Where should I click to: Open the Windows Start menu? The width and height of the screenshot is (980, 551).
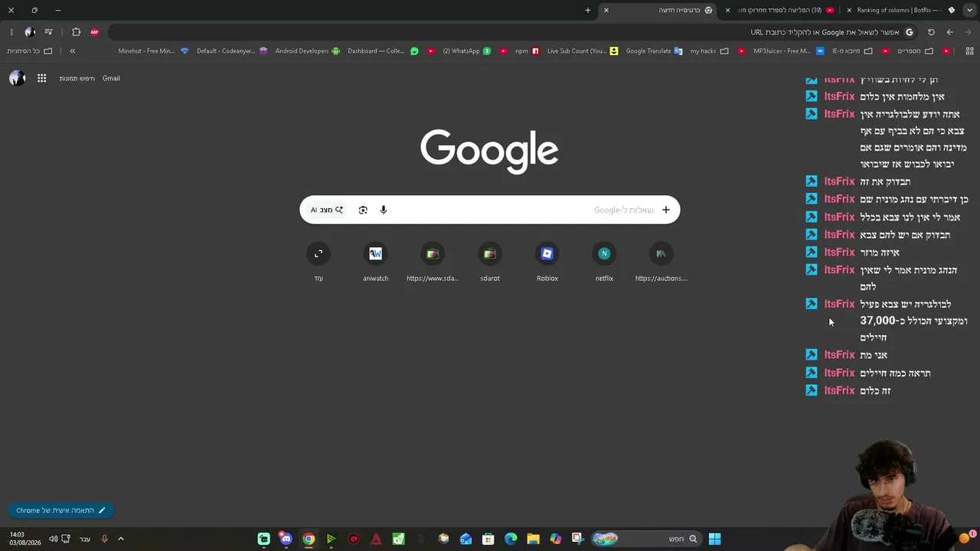click(x=714, y=539)
